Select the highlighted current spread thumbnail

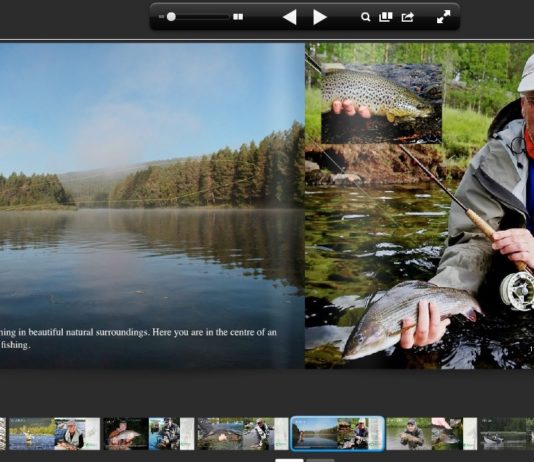[337, 434]
